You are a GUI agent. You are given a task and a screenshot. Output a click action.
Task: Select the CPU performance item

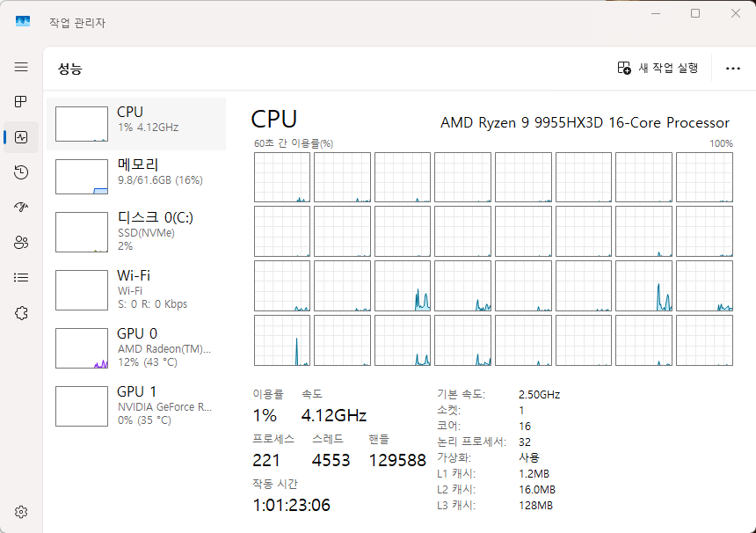pos(140,124)
